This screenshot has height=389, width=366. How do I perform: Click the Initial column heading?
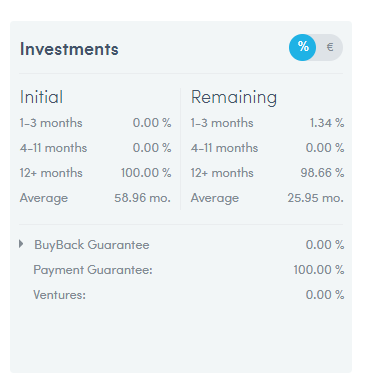point(41,97)
